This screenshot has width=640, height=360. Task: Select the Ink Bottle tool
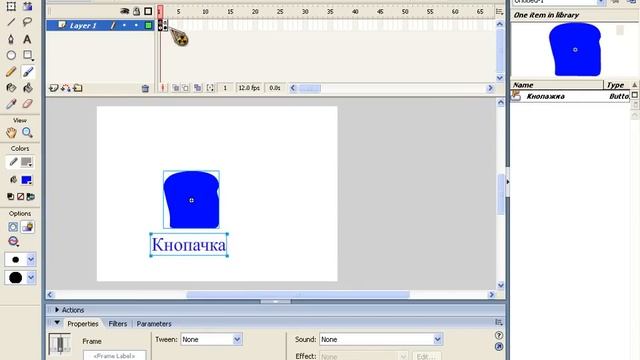[11, 88]
